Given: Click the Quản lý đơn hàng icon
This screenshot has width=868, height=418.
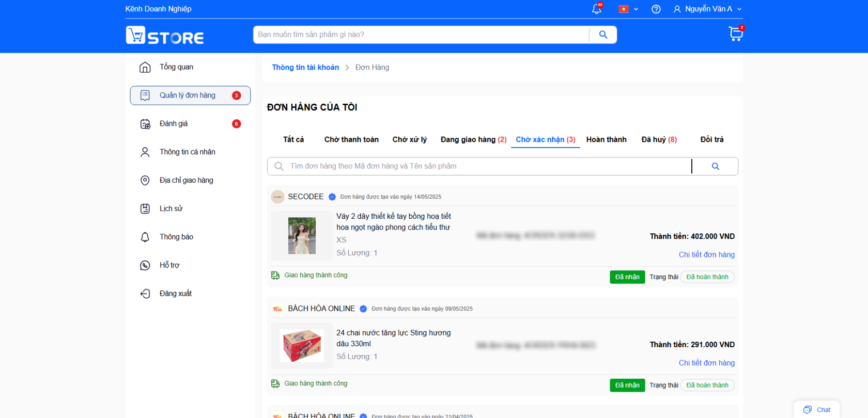Looking at the screenshot, I should [145, 95].
